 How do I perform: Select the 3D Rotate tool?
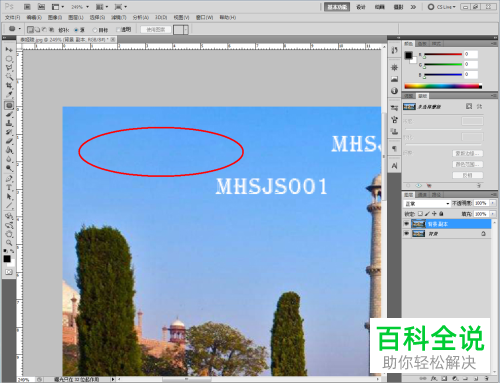click(9, 216)
